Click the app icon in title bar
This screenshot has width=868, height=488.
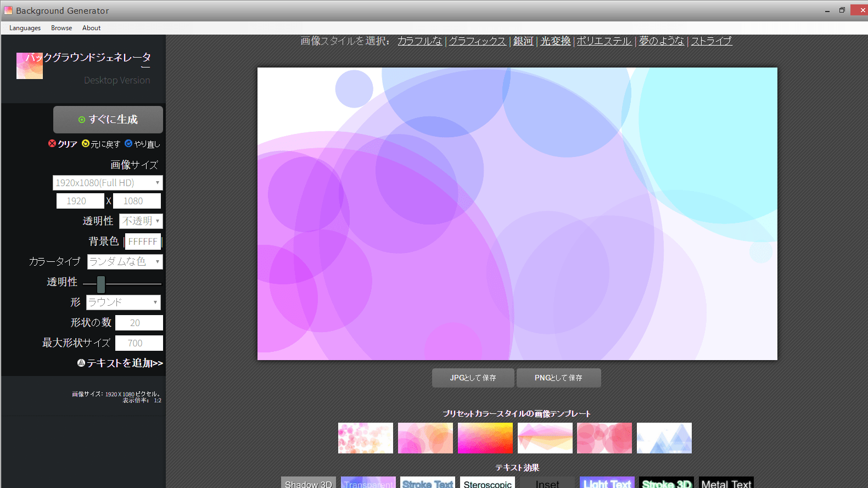(x=8, y=10)
